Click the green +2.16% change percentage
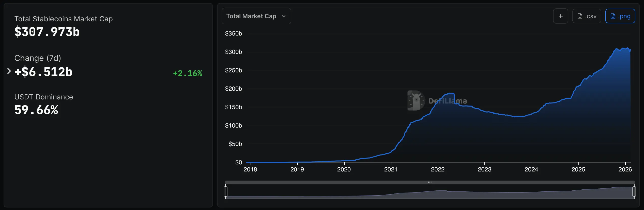The width and height of the screenshot is (644, 210). click(x=187, y=73)
